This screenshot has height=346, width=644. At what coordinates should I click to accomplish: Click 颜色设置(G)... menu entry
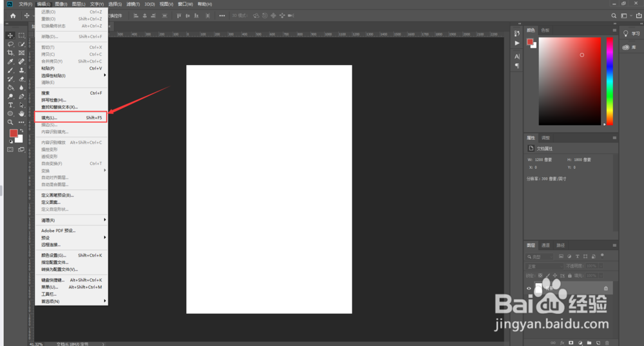71,255
